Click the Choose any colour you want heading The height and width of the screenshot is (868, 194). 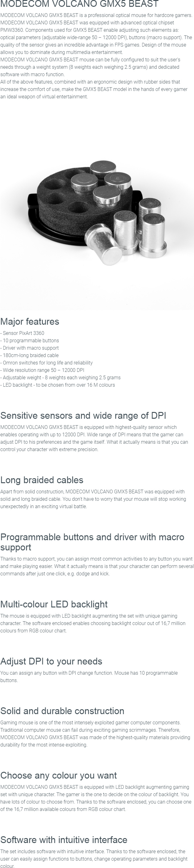[58, 775]
